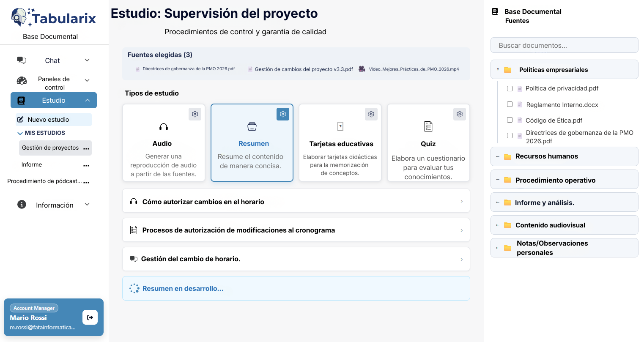Click options dots for Procedimiento de pódcast
The width and height of the screenshot is (644, 342).
pyautogui.click(x=86, y=182)
